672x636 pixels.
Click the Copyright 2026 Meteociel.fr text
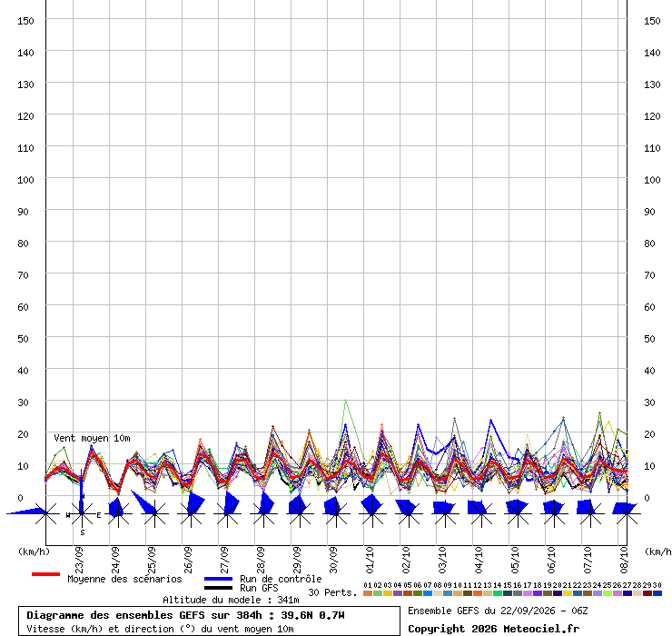coord(493,629)
